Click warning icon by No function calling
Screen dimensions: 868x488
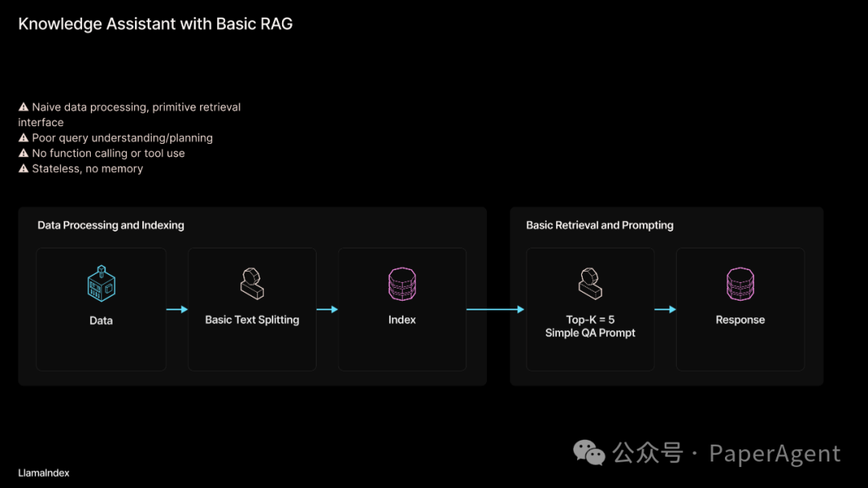tap(23, 154)
